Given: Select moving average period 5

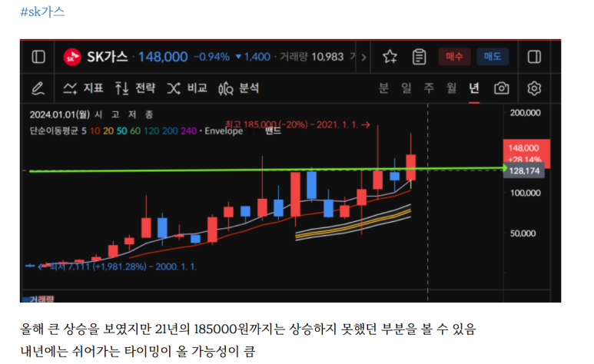Looking at the screenshot, I should coord(84,131).
